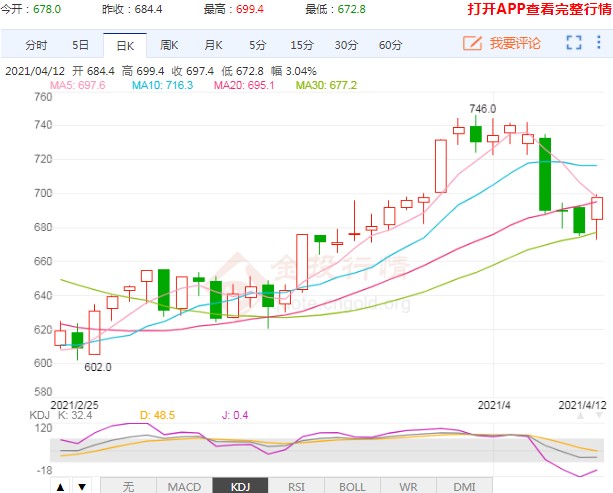Enter fullscreen chart view
The width and height of the screenshot is (613, 493).
[x=574, y=43]
